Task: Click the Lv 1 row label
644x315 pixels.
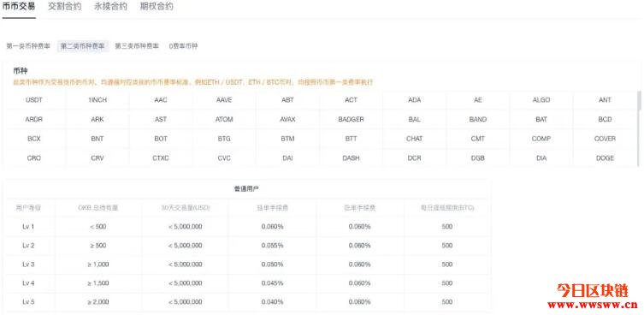Action: pos(28,227)
